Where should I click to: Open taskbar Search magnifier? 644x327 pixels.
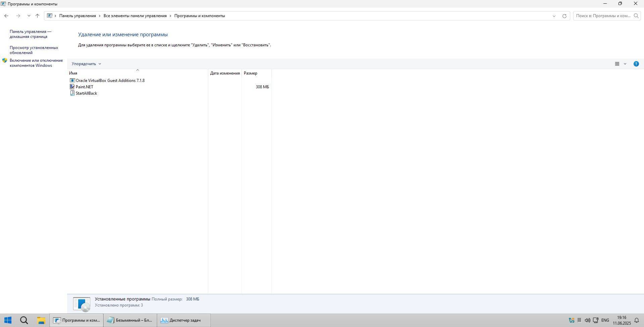(x=24, y=320)
